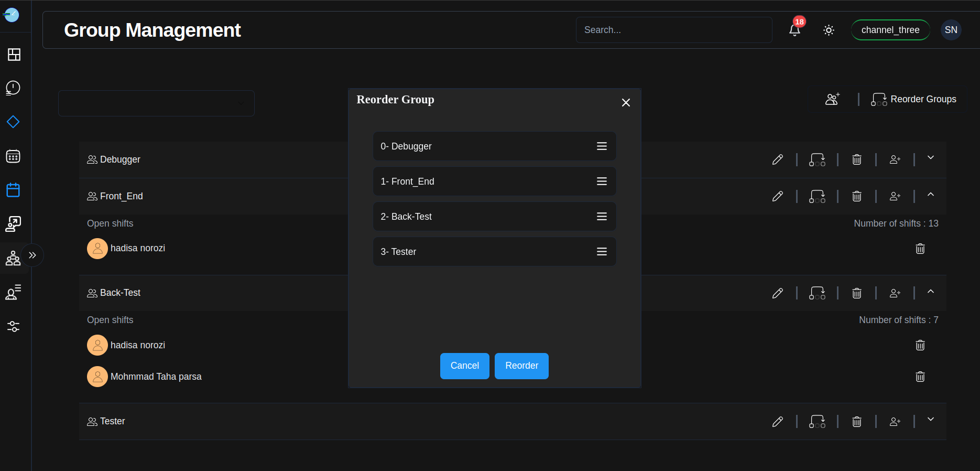Edit the Debugger group with pencil icon
This screenshot has width=980, height=471.
pos(778,159)
